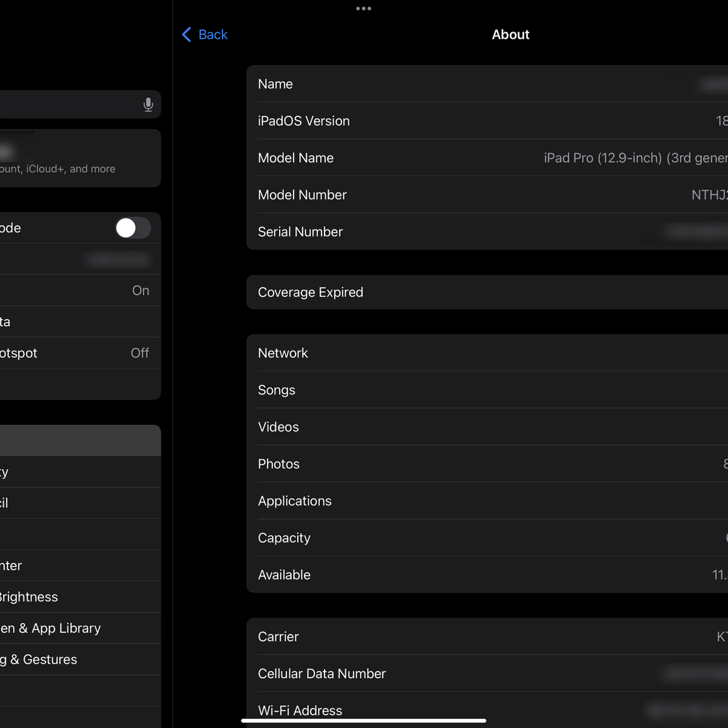Select the Applications row

[x=487, y=501]
